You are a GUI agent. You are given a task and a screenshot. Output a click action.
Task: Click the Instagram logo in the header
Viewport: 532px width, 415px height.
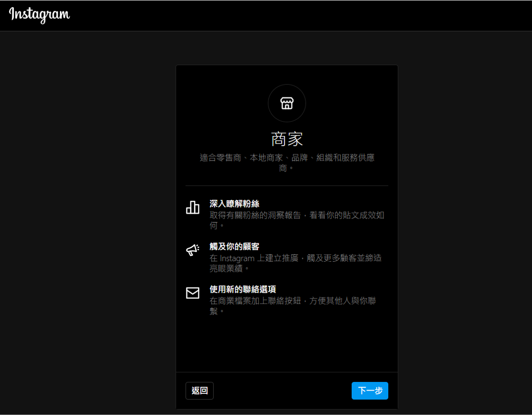point(39,14)
